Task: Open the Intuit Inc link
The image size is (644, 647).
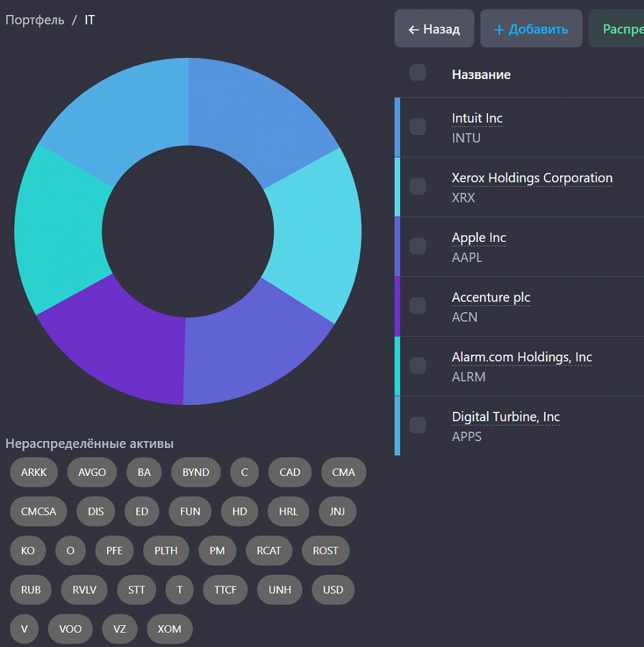Action: [x=477, y=118]
